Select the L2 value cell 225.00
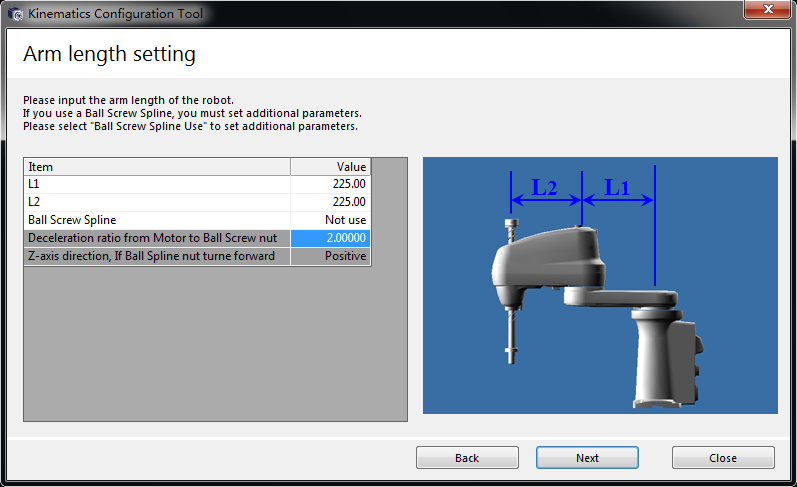The width and height of the screenshot is (797, 487). [x=330, y=202]
